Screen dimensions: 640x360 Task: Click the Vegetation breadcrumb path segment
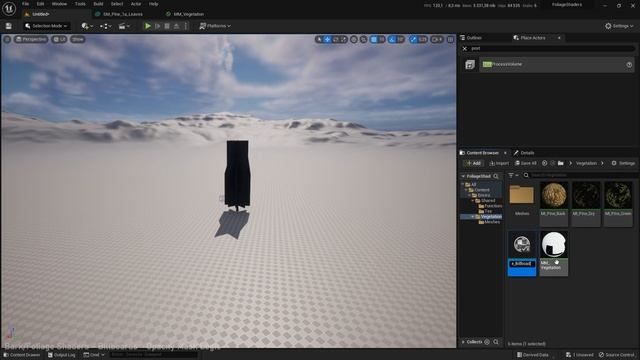click(586, 163)
